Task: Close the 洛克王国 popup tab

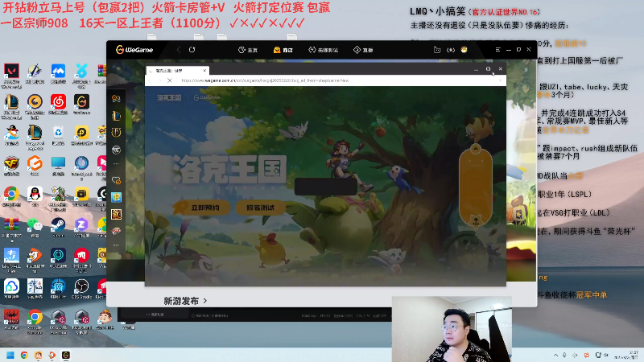Action: pyautogui.click(x=204, y=71)
